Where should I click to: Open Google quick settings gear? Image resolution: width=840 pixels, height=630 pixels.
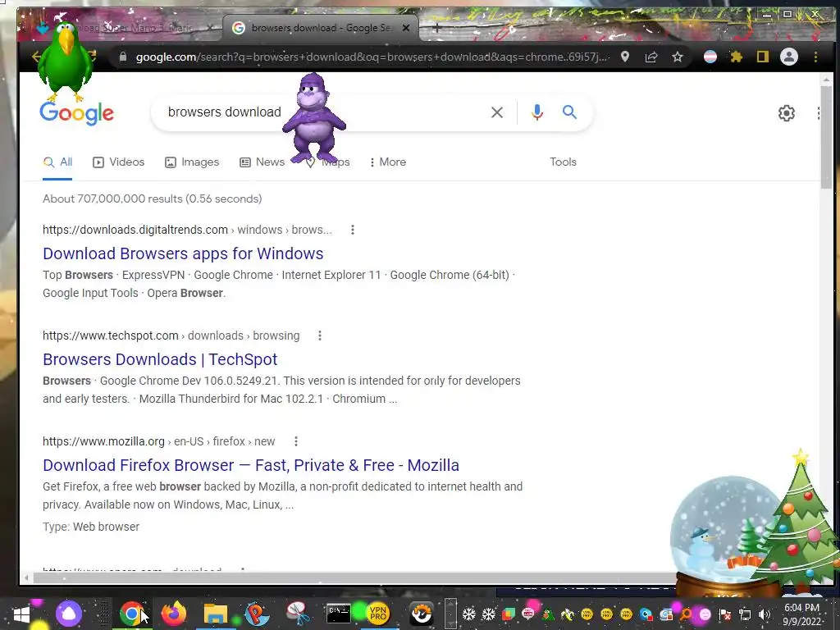tap(786, 113)
